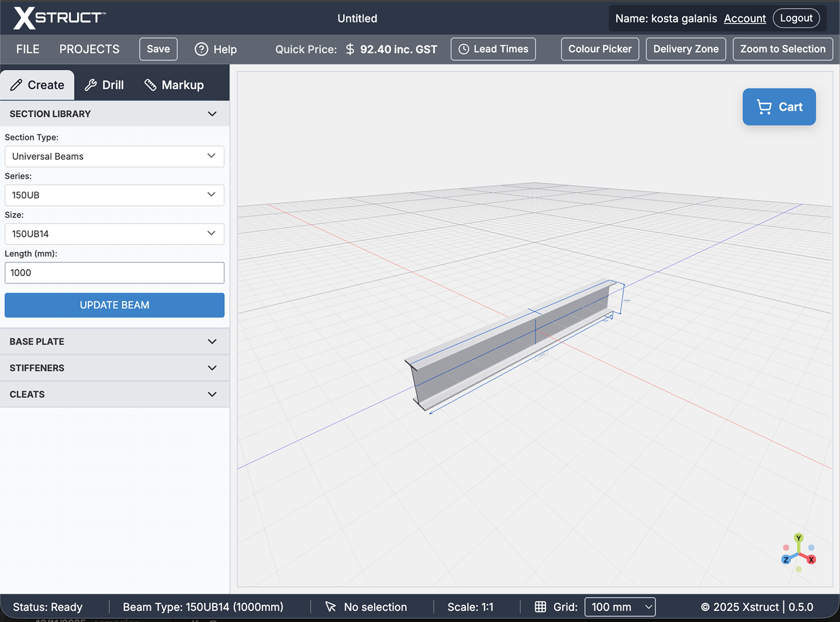Click the No selection cursor icon
Viewport: 840px width, 622px height.
[331, 607]
